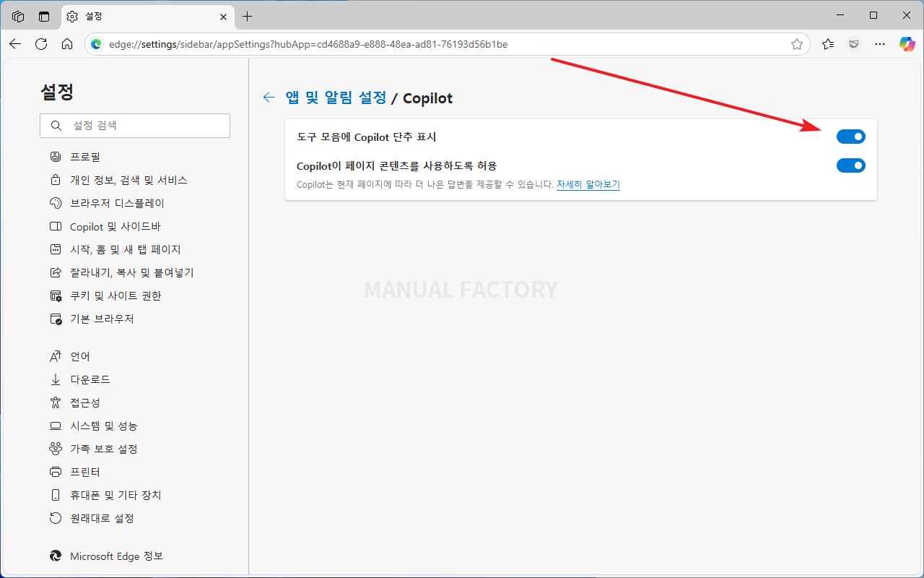The image size is (924, 578).
Task: Open the favorites list toolbar icon
Action: tap(828, 44)
